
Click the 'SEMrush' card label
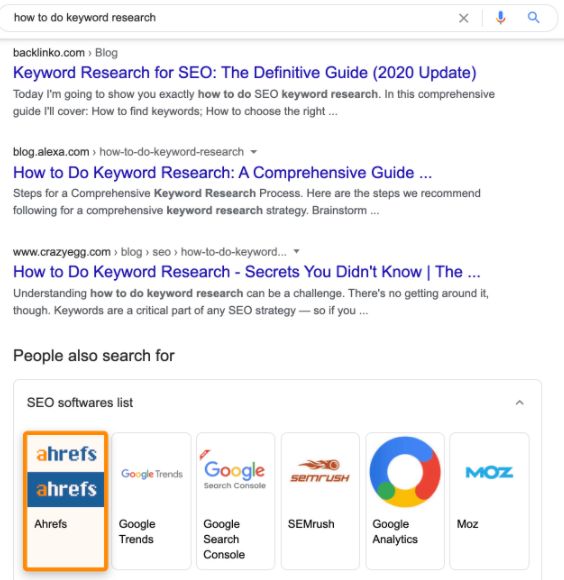click(311, 524)
